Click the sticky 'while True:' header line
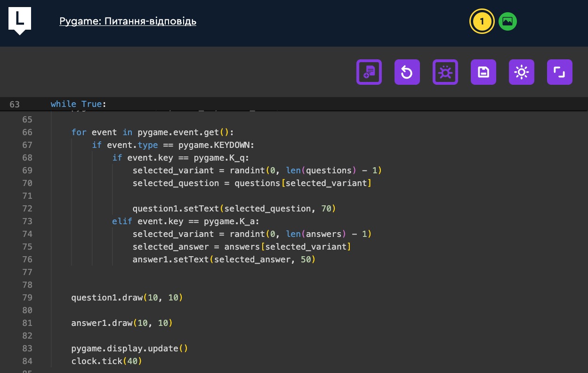 click(79, 104)
